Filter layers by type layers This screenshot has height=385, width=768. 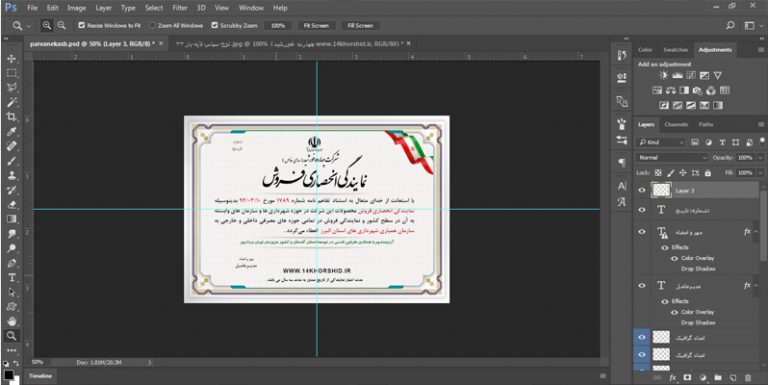point(722,143)
